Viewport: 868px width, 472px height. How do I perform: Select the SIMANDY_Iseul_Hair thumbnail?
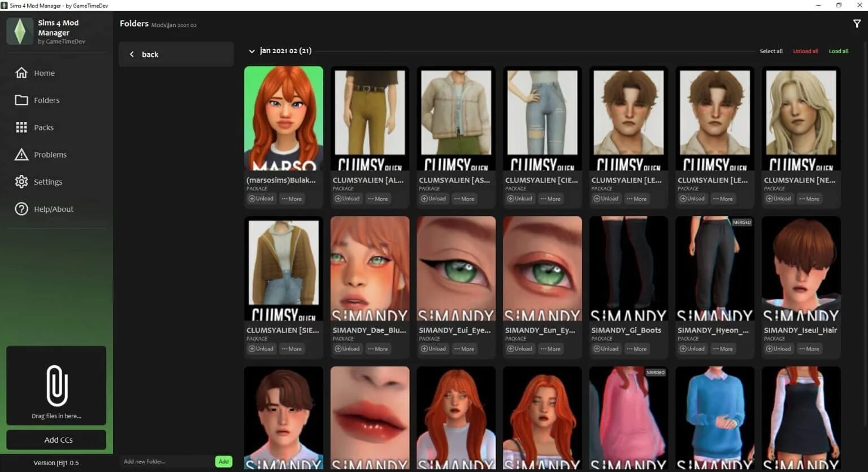pos(801,269)
